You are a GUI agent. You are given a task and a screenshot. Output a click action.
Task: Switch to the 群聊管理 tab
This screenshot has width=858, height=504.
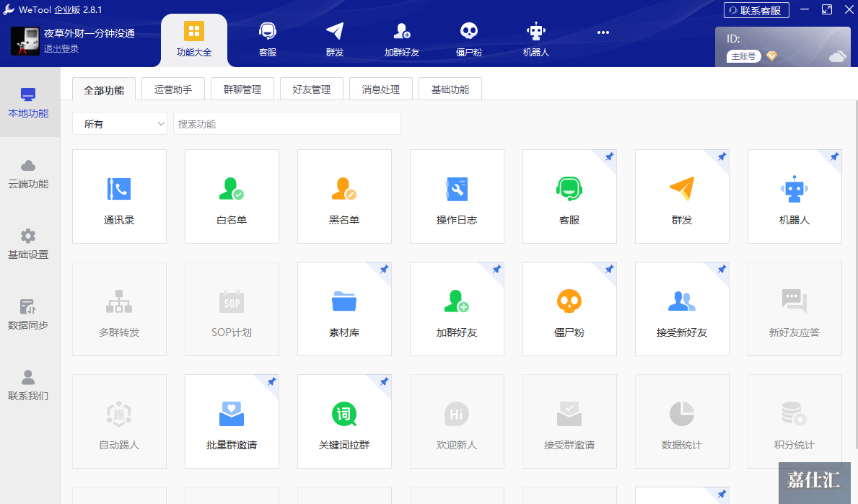pyautogui.click(x=242, y=89)
